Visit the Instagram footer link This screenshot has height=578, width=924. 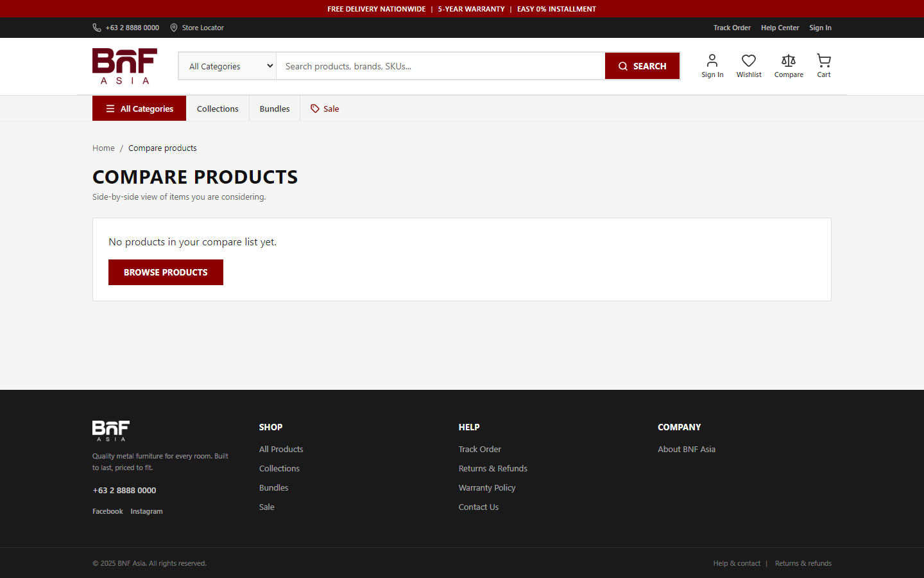click(x=146, y=511)
